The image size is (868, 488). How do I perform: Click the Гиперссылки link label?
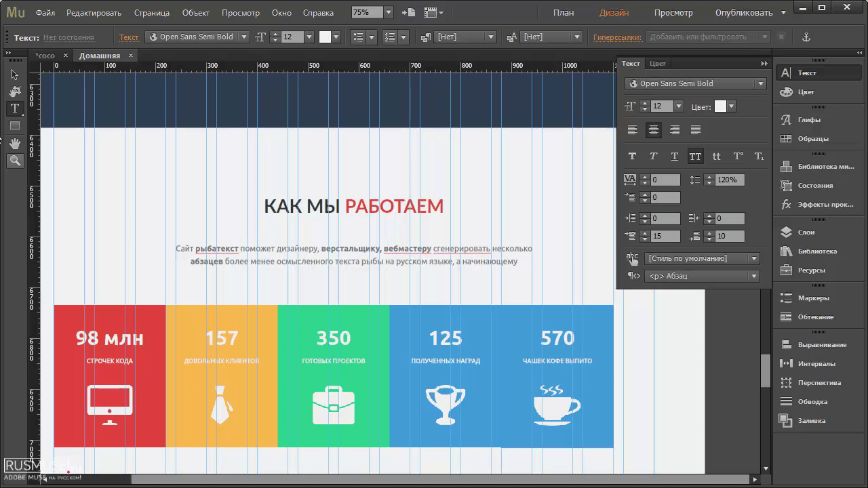[617, 37]
